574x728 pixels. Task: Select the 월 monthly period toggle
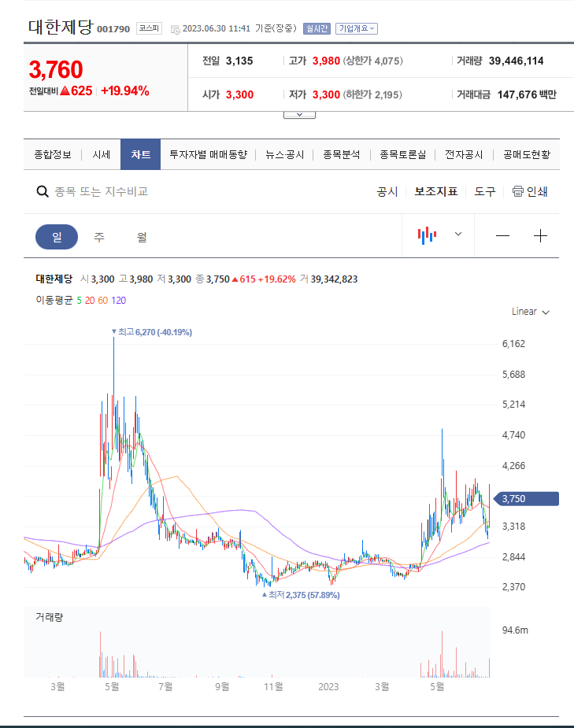[142, 237]
